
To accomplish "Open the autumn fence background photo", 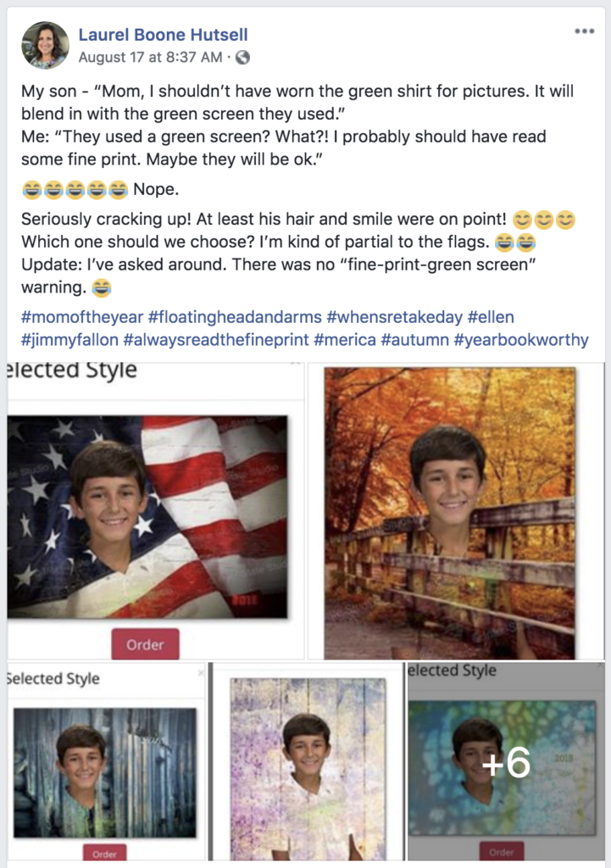I will (456, 511).
